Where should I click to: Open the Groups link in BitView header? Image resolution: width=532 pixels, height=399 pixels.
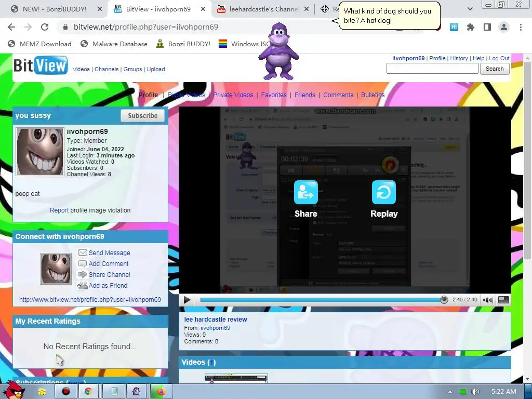(132, 69)
